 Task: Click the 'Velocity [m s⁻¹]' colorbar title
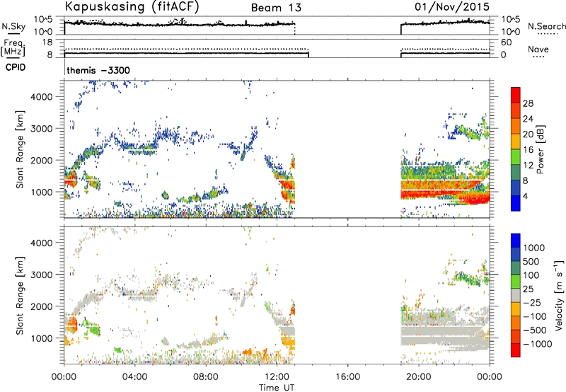[559, 296]
